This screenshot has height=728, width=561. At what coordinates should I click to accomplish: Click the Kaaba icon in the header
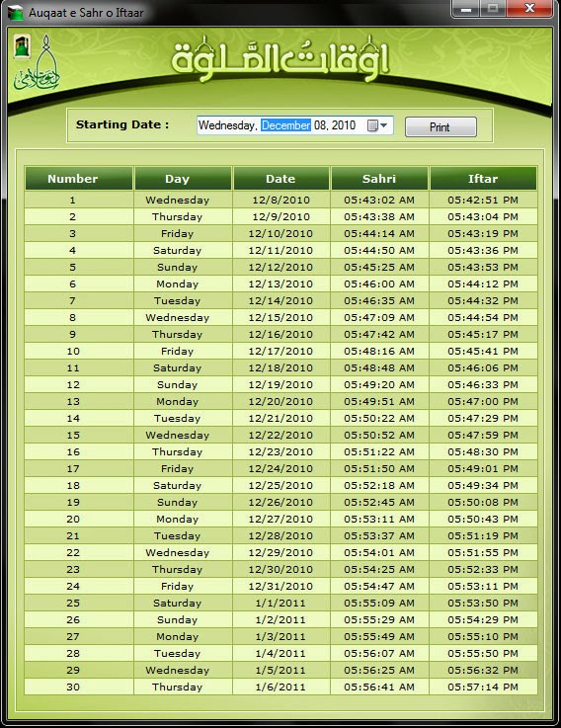[x=22, y=46]
